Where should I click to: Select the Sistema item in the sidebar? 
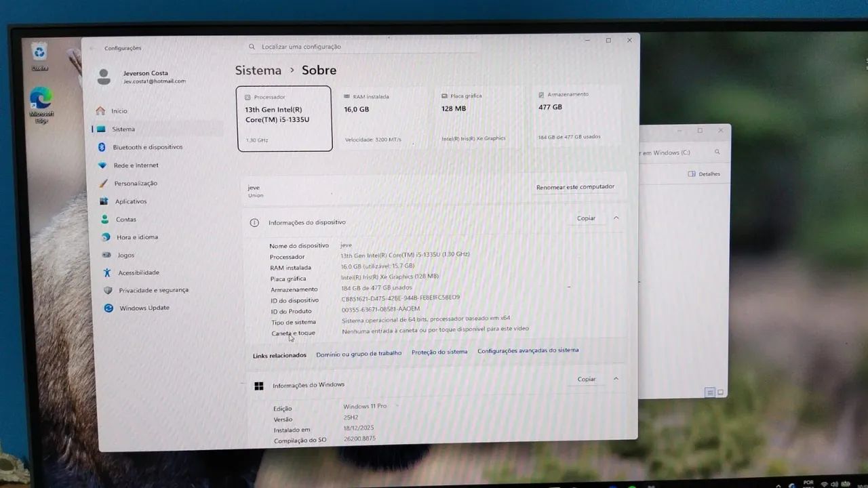157,129
